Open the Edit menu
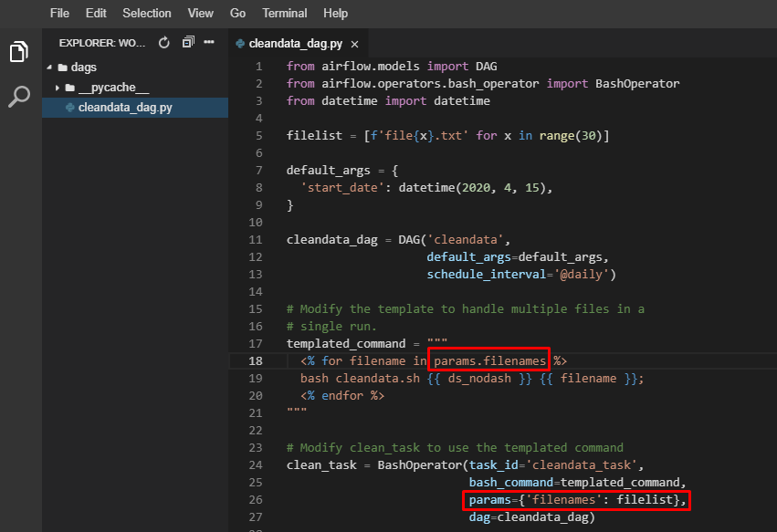 96,14
